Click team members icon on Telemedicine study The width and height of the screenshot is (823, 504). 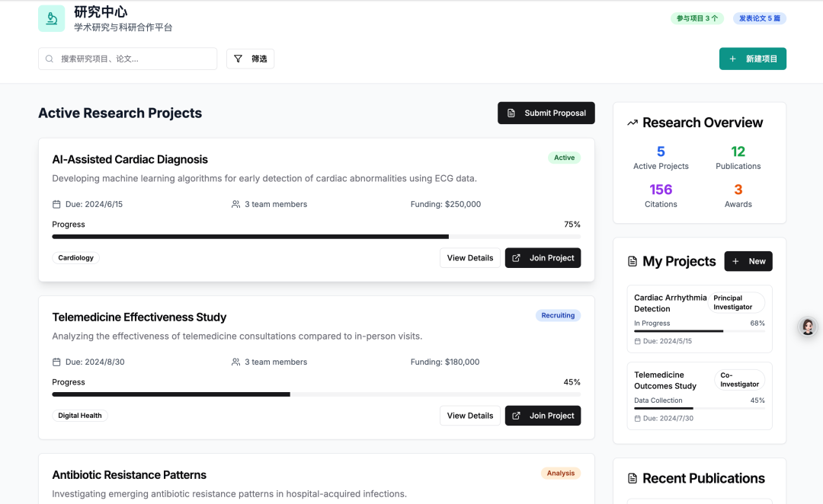click(235, 362)
